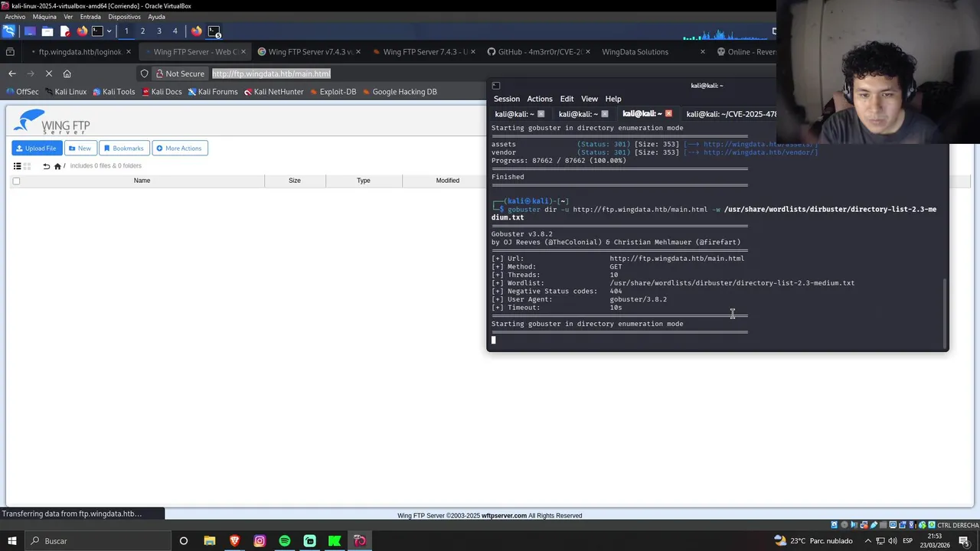Sort files by Size column
Image resolution: width=980 pixels, height=551 pixels.
coord(295,181)
